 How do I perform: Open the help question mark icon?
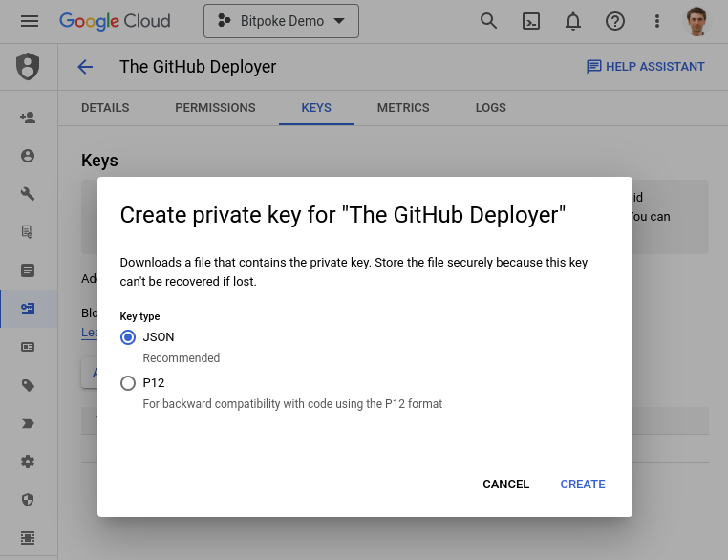coord(615,21)
